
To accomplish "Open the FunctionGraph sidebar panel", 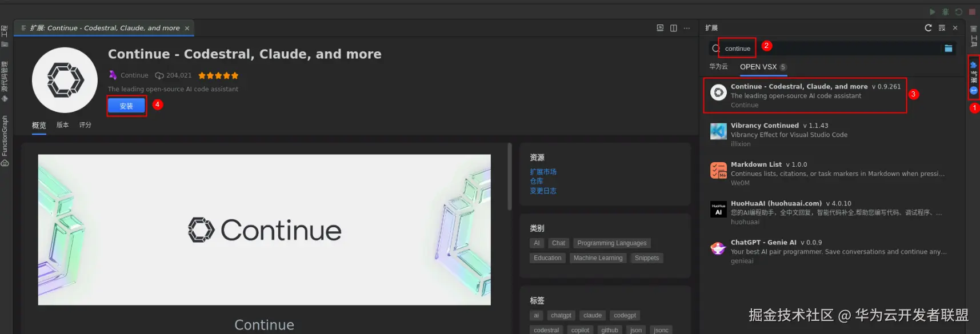I will click(5, 140).
